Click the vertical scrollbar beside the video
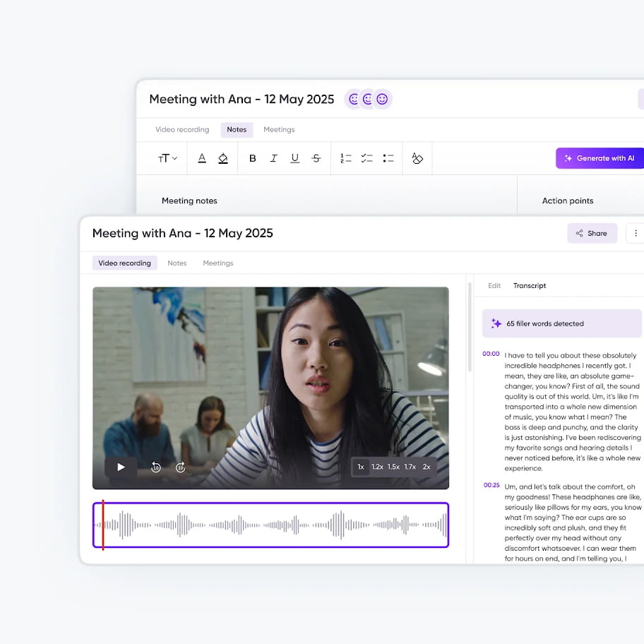 click(470, 327)
